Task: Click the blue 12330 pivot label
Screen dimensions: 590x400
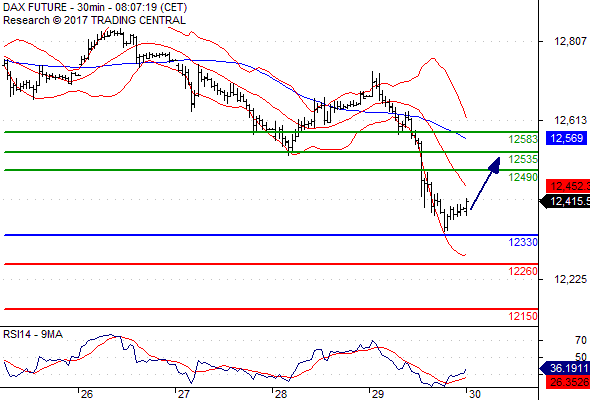Action: coord(523,242)
